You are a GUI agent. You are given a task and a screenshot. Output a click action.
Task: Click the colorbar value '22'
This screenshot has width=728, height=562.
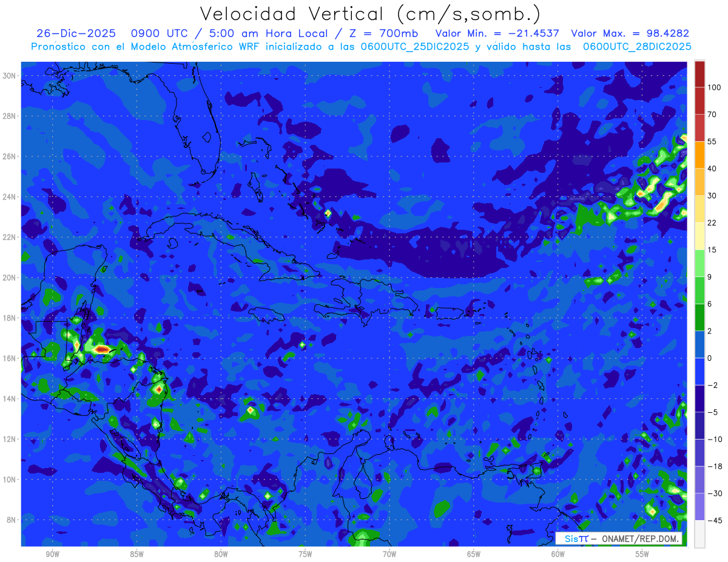pyautogui.click(x=712, y=222)
